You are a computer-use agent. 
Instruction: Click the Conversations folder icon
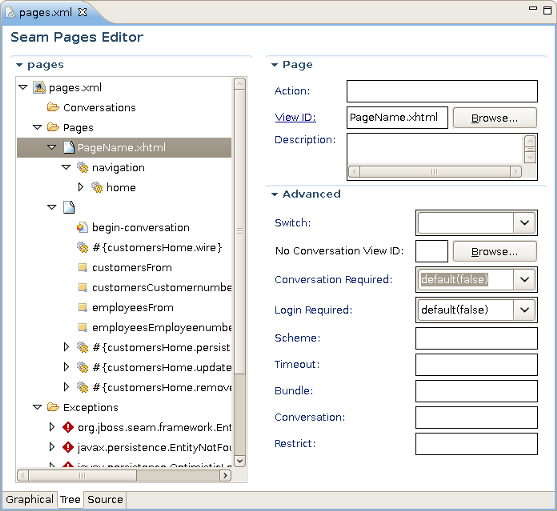click(53, 107)
